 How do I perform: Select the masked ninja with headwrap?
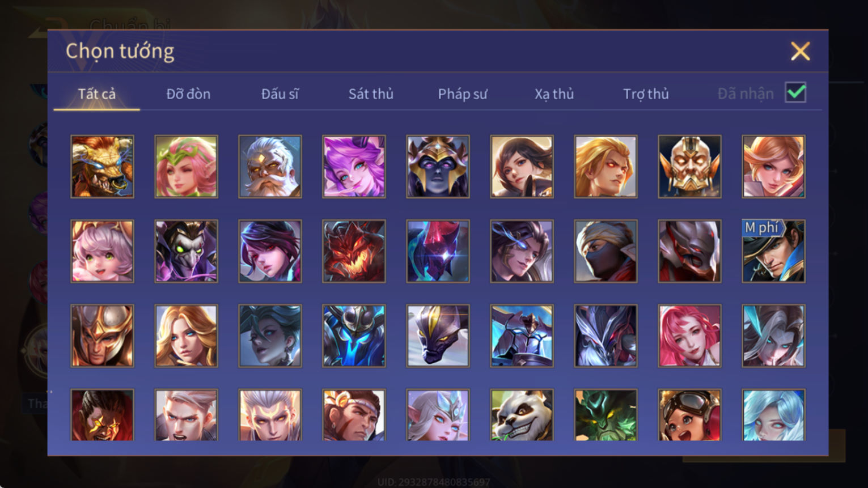[606, 251]
